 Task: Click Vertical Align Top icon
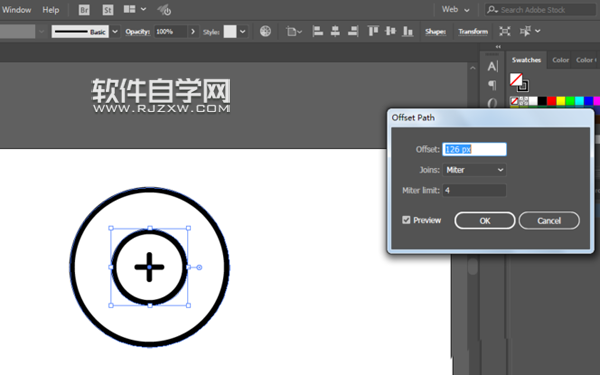coord(373,31)
